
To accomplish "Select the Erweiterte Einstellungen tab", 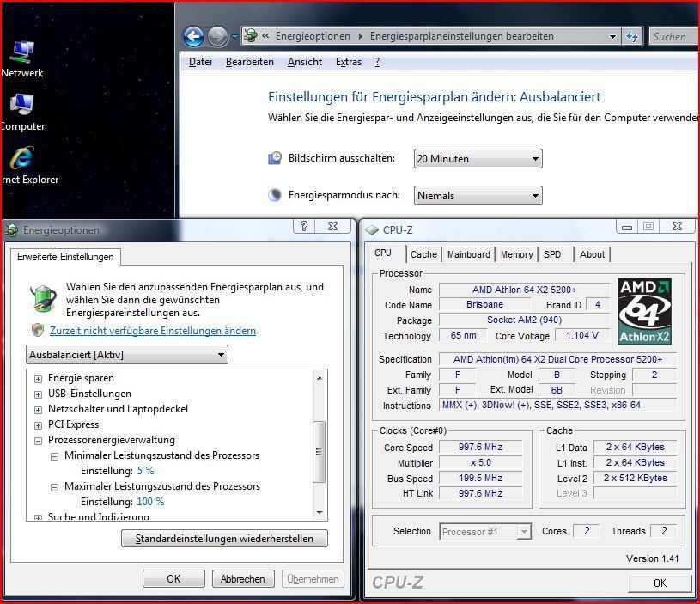I will pyautogui.click(x=65, y=257).
